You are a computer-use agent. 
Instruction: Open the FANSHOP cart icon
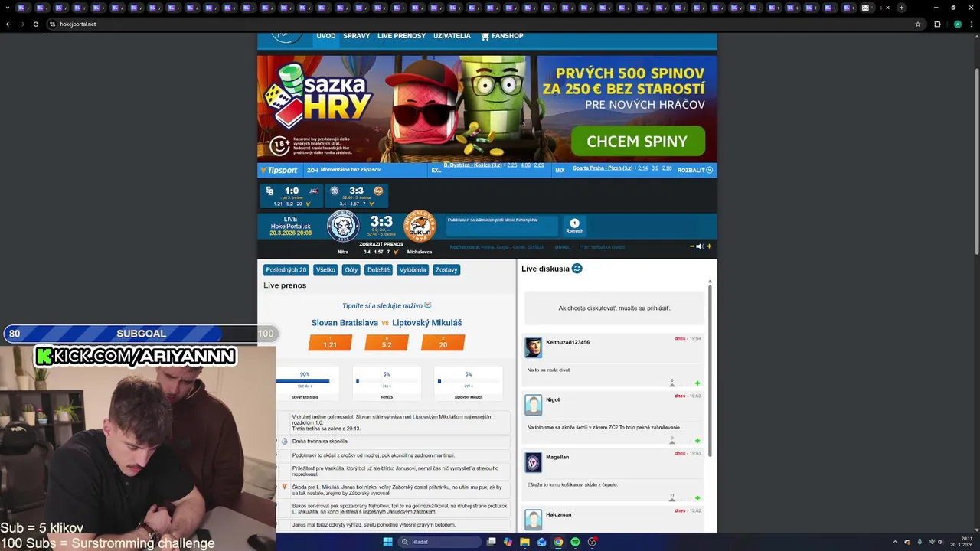pos(485,36)
